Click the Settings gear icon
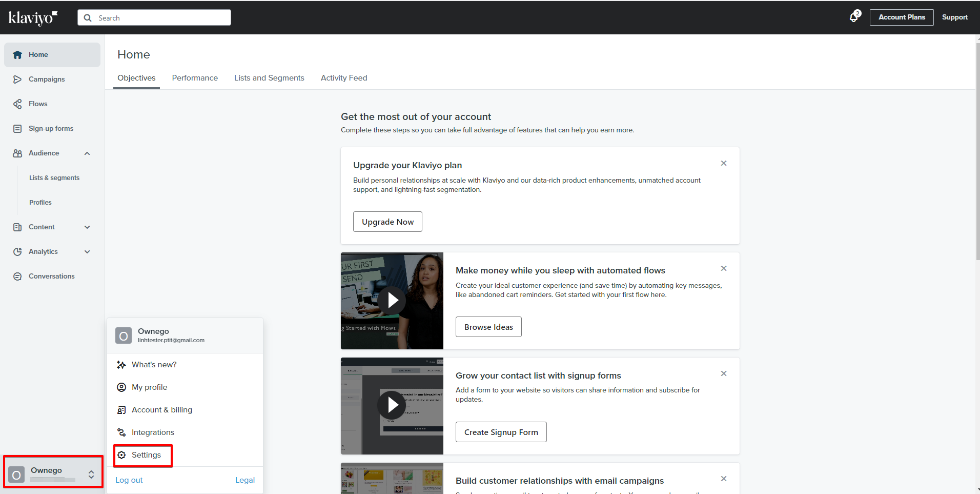Screen dimensions: 980x494 coord(121,455)
